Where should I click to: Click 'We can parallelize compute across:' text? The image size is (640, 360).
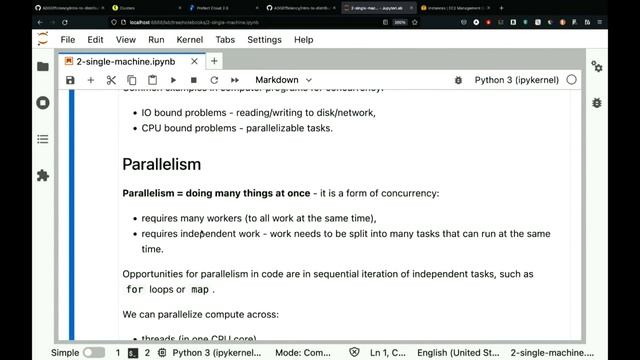200,315
